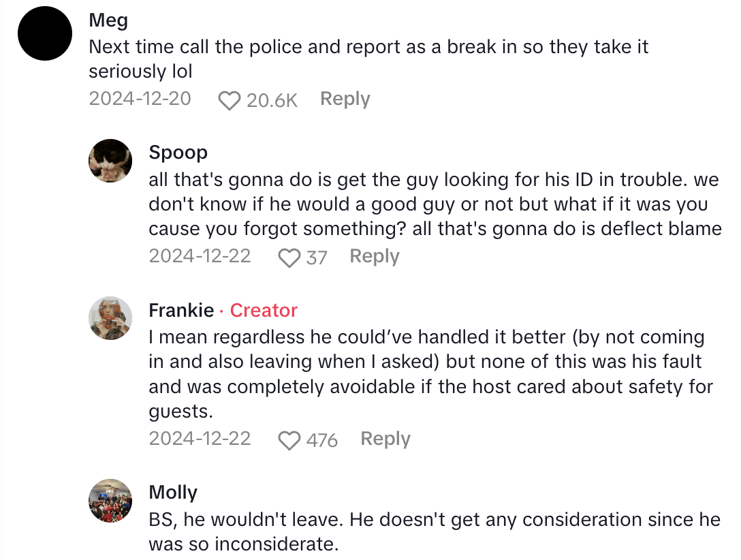The width and height of the screenshot is (741, 560).
Task: Click the red Creator badge
Action: (x=264, y=311)
